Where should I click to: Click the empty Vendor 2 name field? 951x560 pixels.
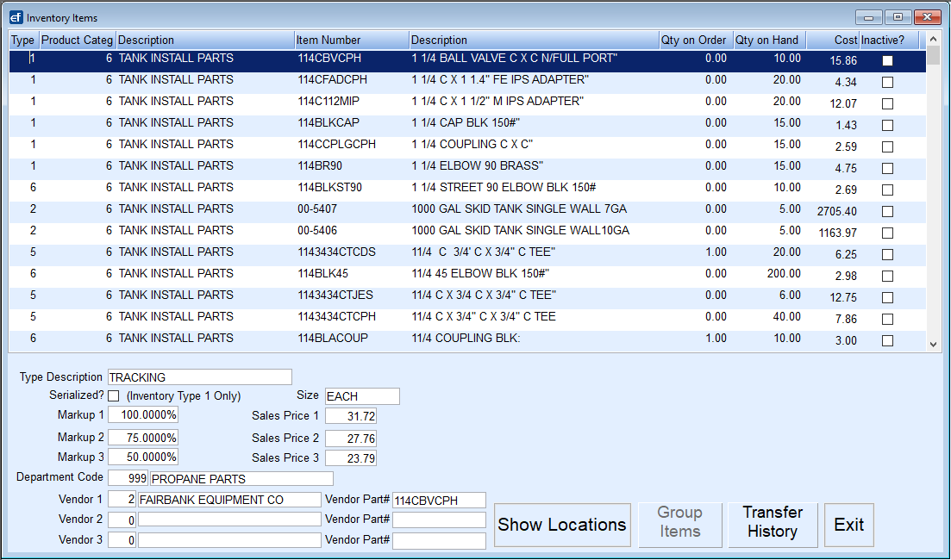tap(230, 520)
